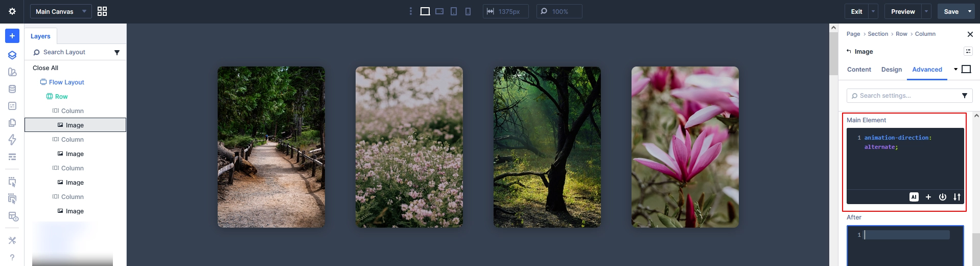This screenshot has width=980, height=266.
Task: Open the canvas grid view icon
Action: coord(102,11)
